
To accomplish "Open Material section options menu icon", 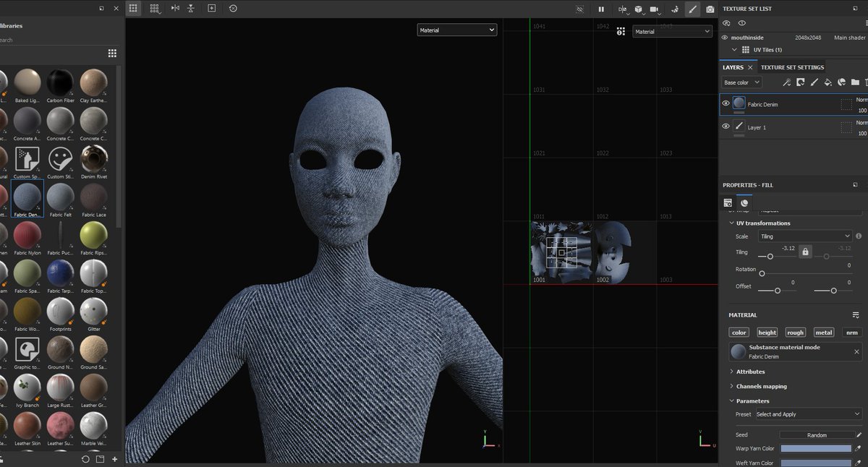I will tap(856, 315).
